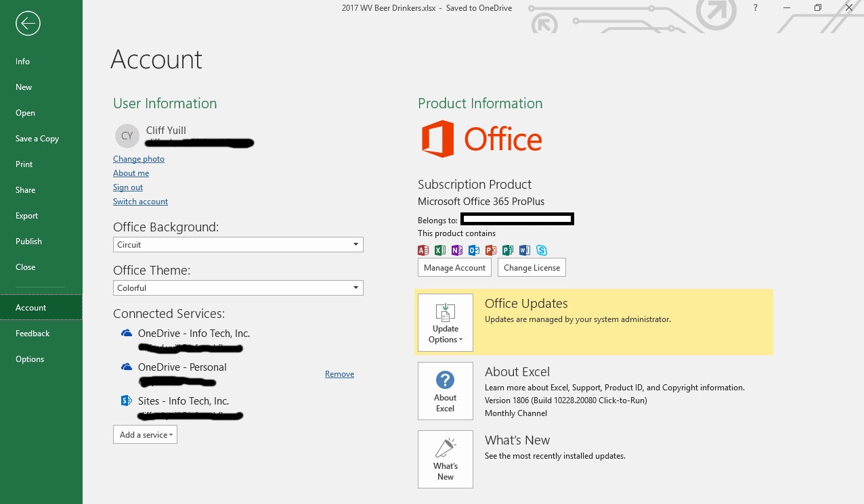Click the Skype icon in the product list

click(x=542, y=250)
